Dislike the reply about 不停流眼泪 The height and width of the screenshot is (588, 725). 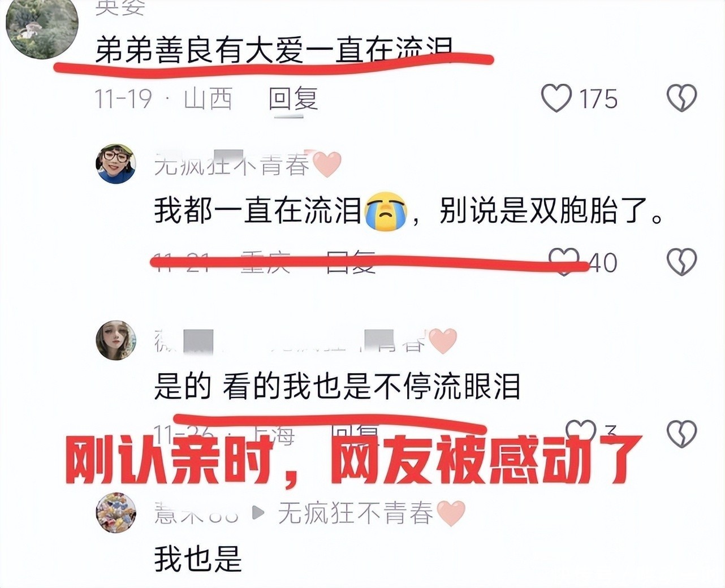(681, 434)
